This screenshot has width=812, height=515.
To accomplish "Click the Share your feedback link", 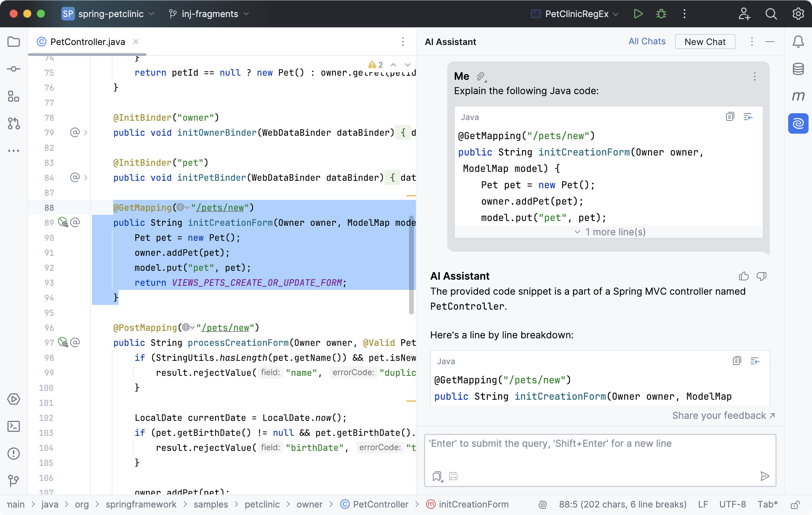I will (x=719, y=415).
